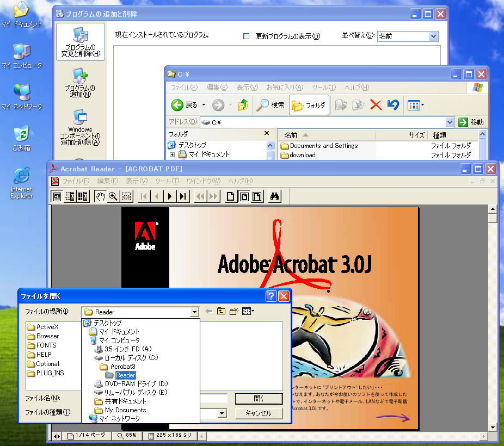Click Copy To icon in Explorer toolbar
This screenshot has width=504, height=446.
point(358,105)
